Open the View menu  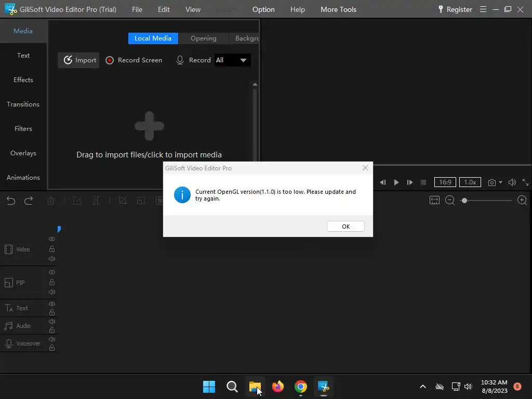[193, 9]
